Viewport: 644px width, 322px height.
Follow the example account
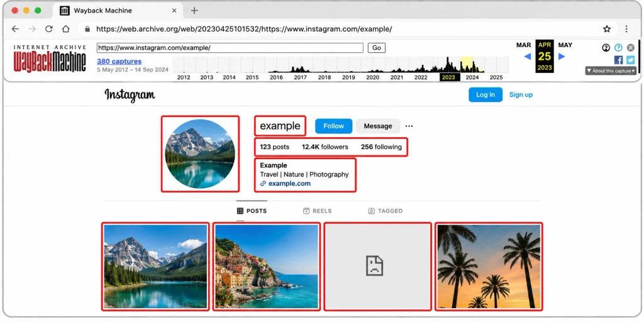[x=333, y=126]
